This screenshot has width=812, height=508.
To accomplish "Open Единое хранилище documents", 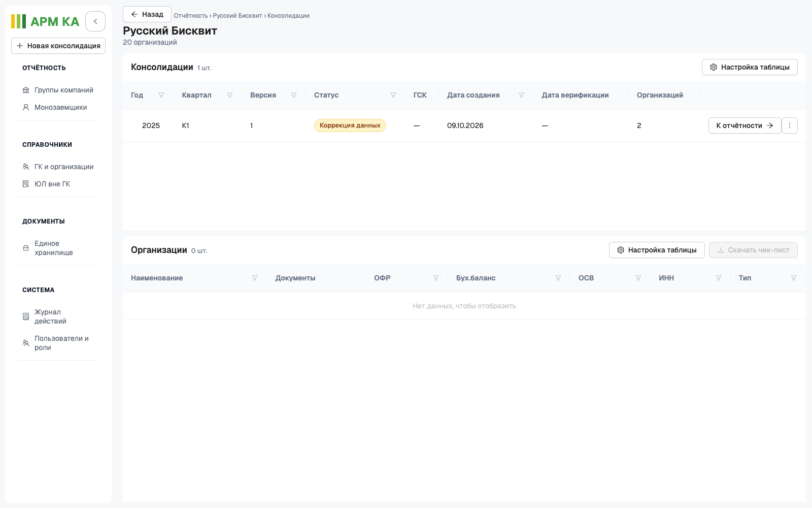I will coord(58,248).
